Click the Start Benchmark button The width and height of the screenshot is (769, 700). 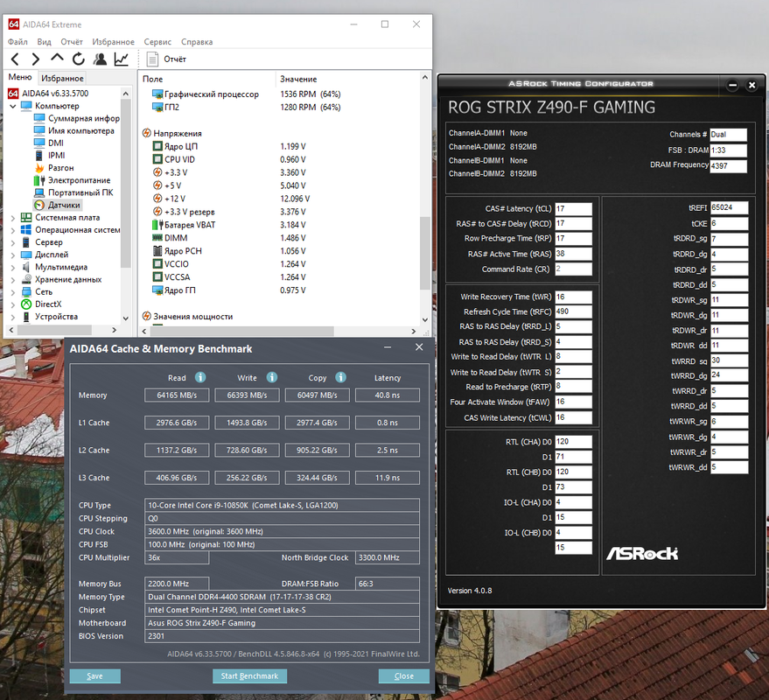(249, 676)
